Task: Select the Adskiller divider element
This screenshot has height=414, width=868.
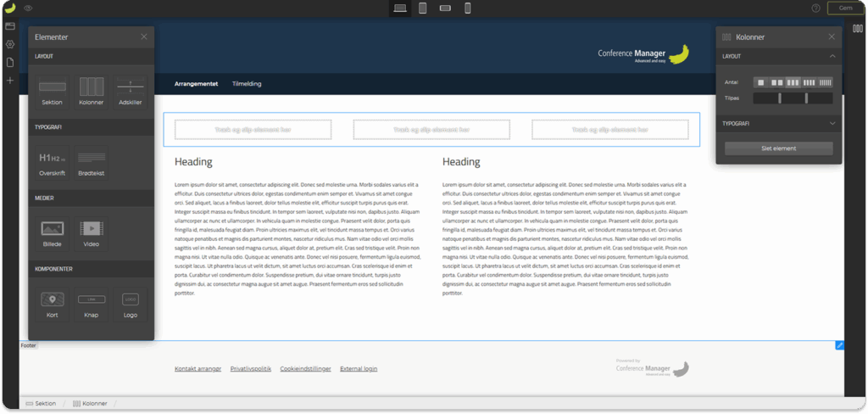Action: 130,90
